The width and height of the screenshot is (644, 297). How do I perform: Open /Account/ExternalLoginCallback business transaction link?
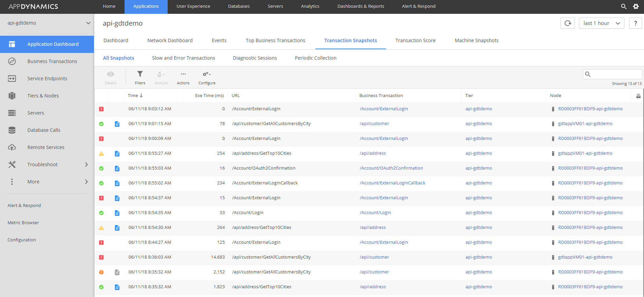click(x=393, y=183)
